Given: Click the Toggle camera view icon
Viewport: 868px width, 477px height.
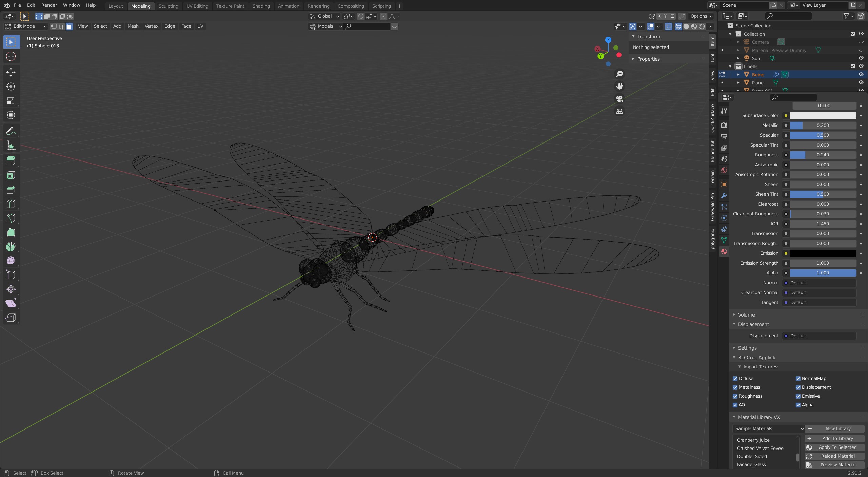Looking at the screenshot, I should point(619,99).
